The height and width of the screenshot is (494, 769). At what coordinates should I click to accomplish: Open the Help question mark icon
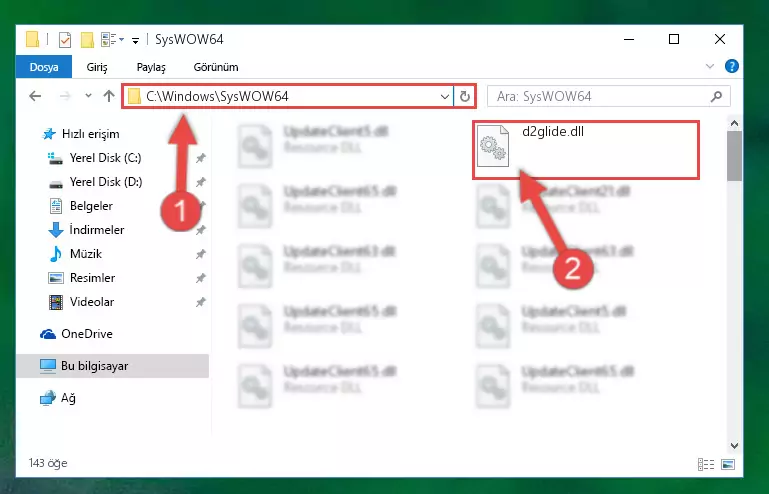tap(731, 66)
